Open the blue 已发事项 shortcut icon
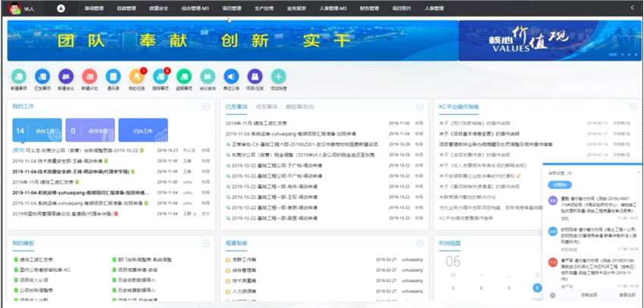The image size is (644, 308). tap(42, 76)
